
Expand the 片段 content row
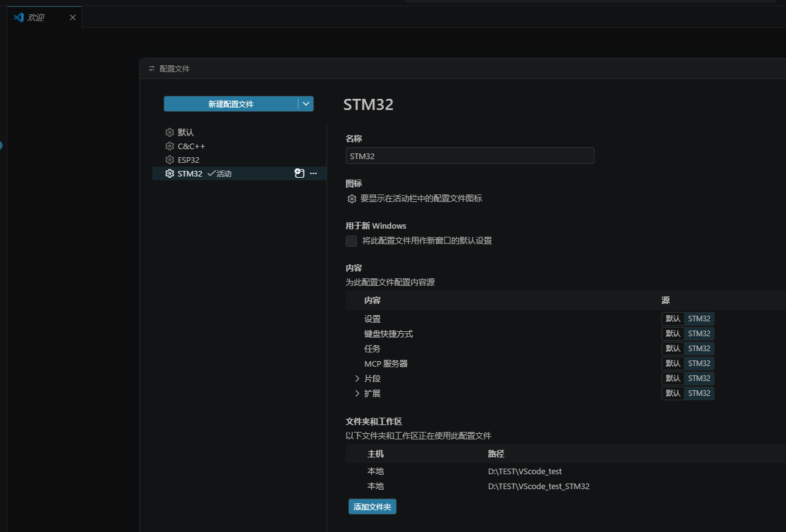(x=357, y=378)
